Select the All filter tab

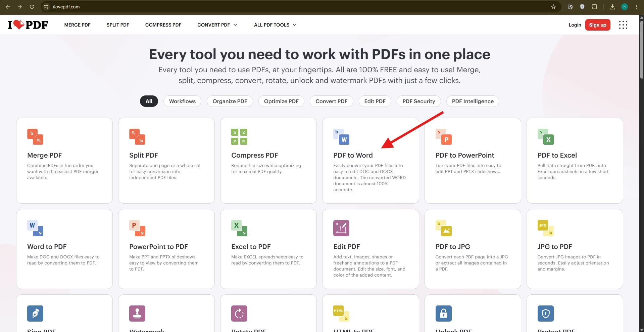[149, 101]
